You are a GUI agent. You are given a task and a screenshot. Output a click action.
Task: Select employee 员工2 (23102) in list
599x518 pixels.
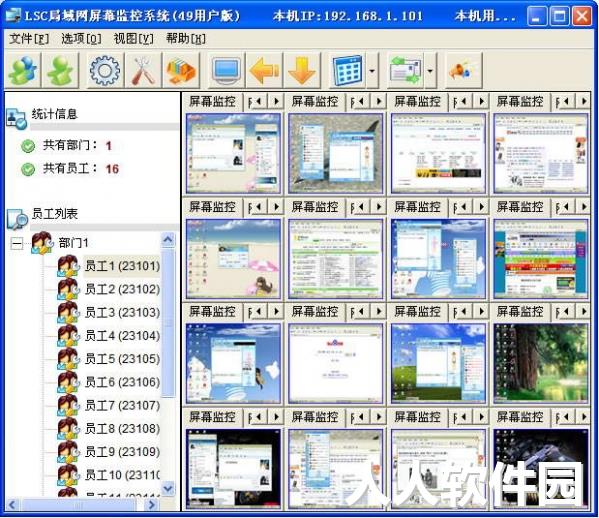[122, 289]
